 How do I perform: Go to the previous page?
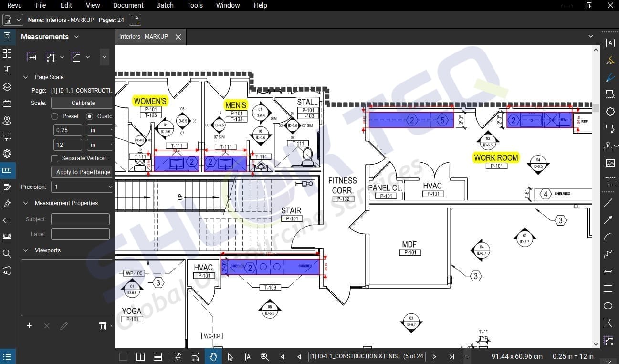299,356
